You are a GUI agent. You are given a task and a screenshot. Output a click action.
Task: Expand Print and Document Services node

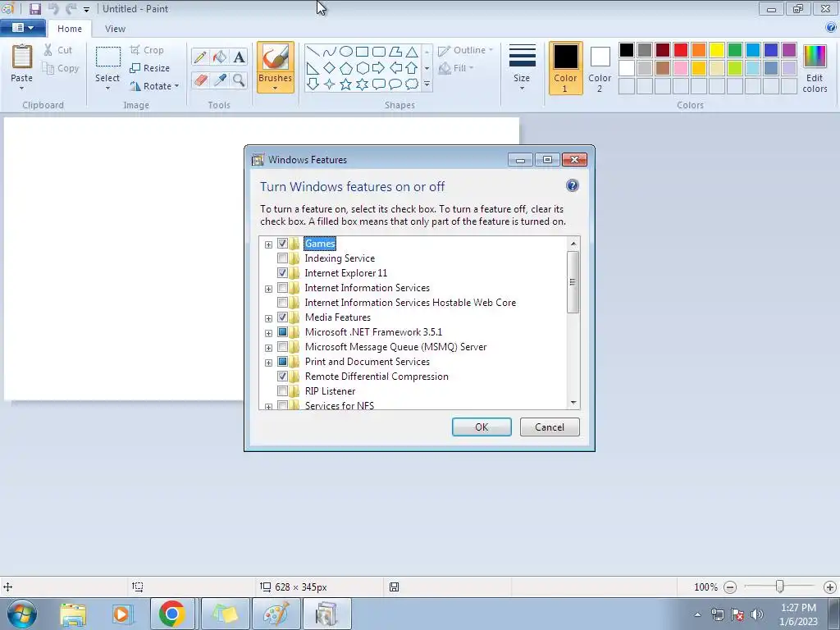[x=268, y=363]
